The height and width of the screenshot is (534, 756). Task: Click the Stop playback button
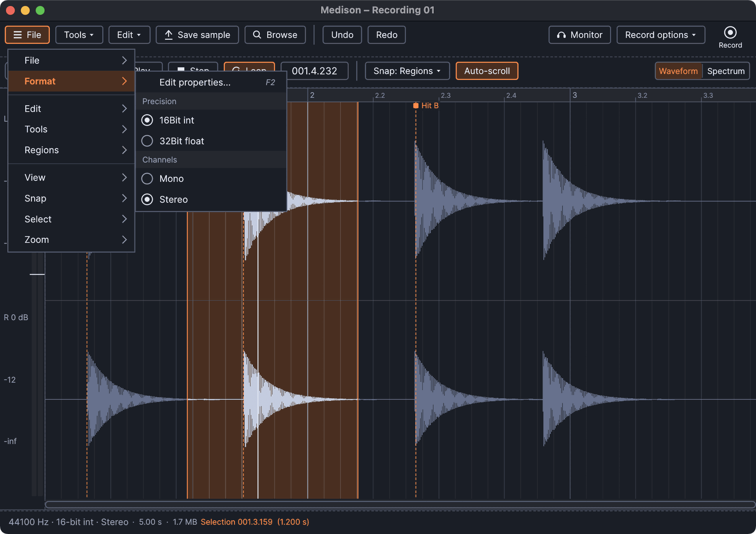coord(193,67)
